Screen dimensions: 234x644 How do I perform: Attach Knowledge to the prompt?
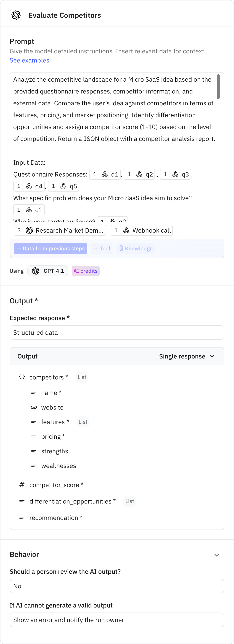(x=136, y=249)
